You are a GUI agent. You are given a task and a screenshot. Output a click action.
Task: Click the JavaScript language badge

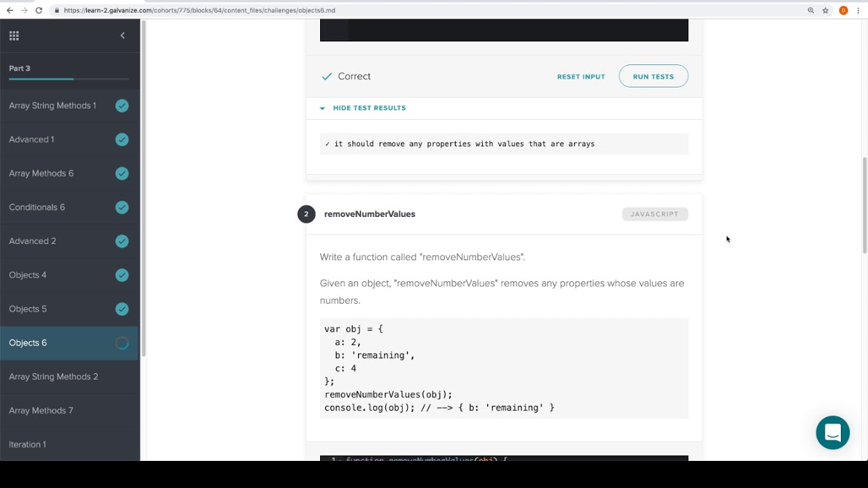654,214
